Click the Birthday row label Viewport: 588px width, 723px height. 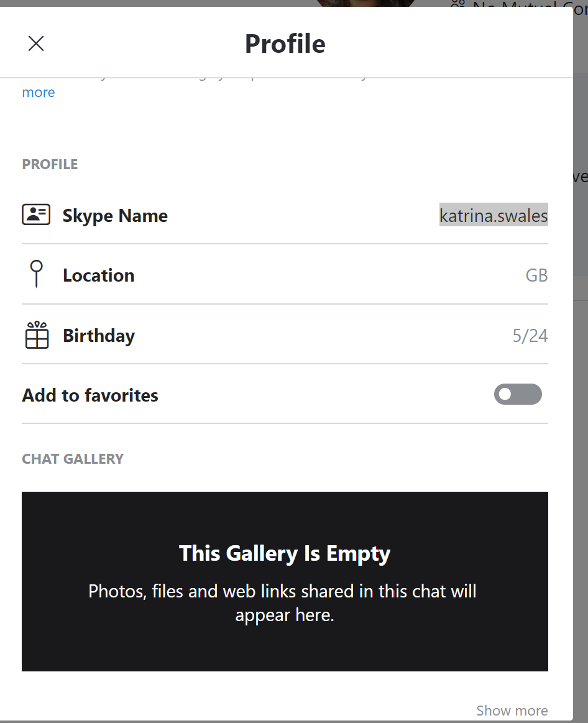pyautogui.click(x=99, y=336)
